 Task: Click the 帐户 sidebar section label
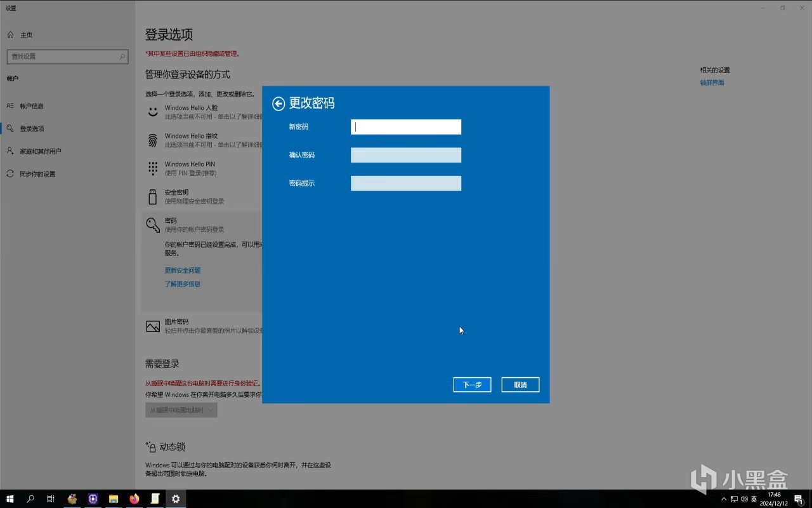coord(13,79)
